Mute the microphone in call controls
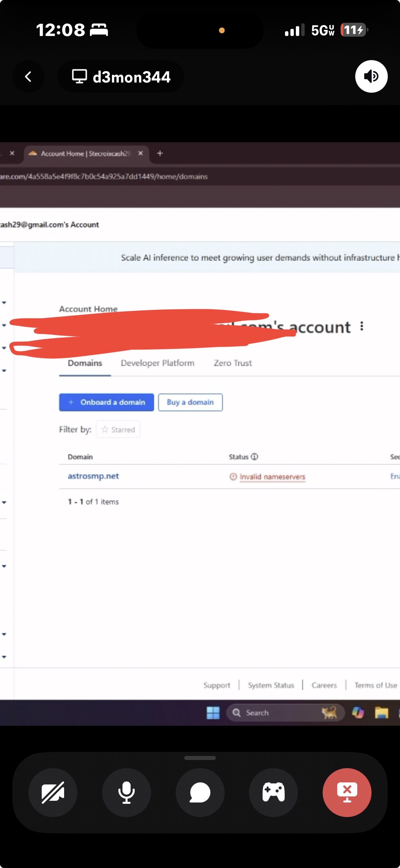The height and width of the screenshot is (868, 400). (126, 792)
